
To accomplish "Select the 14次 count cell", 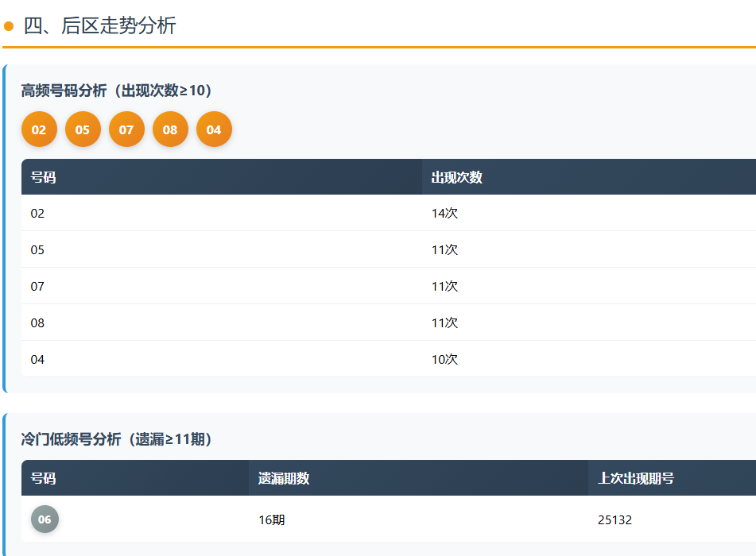I will [444, 214].
